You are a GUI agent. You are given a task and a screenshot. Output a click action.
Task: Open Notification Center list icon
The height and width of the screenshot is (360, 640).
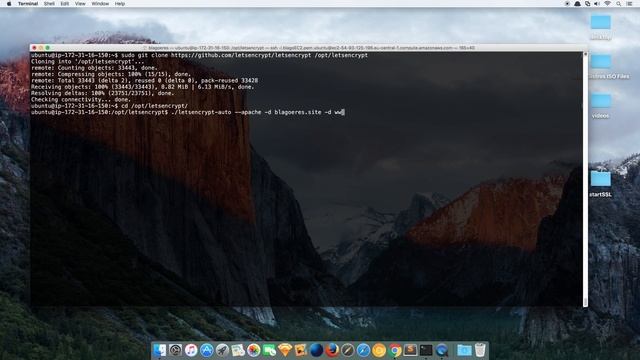629,4
